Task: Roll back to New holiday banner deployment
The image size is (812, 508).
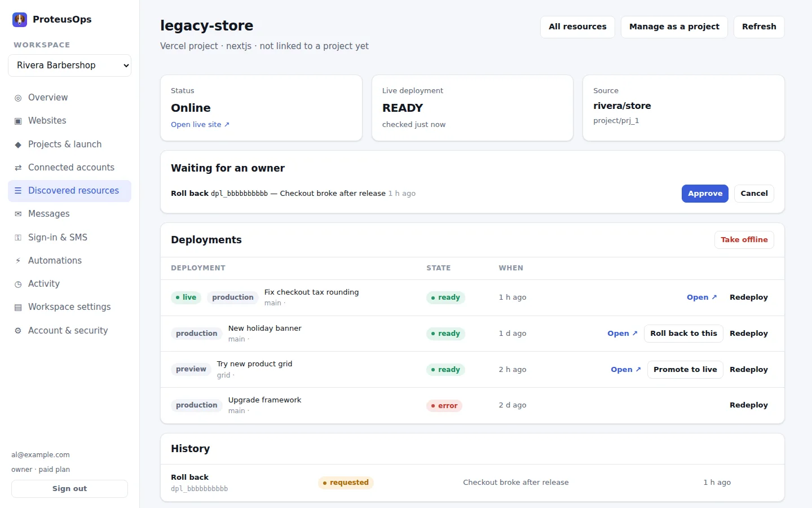Action: point(683,334)
